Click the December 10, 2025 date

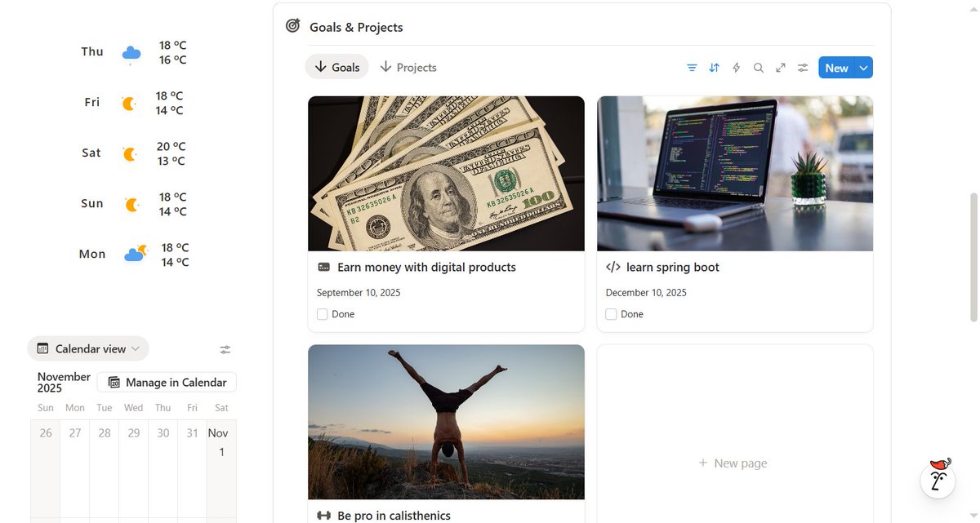pos(646,292)
